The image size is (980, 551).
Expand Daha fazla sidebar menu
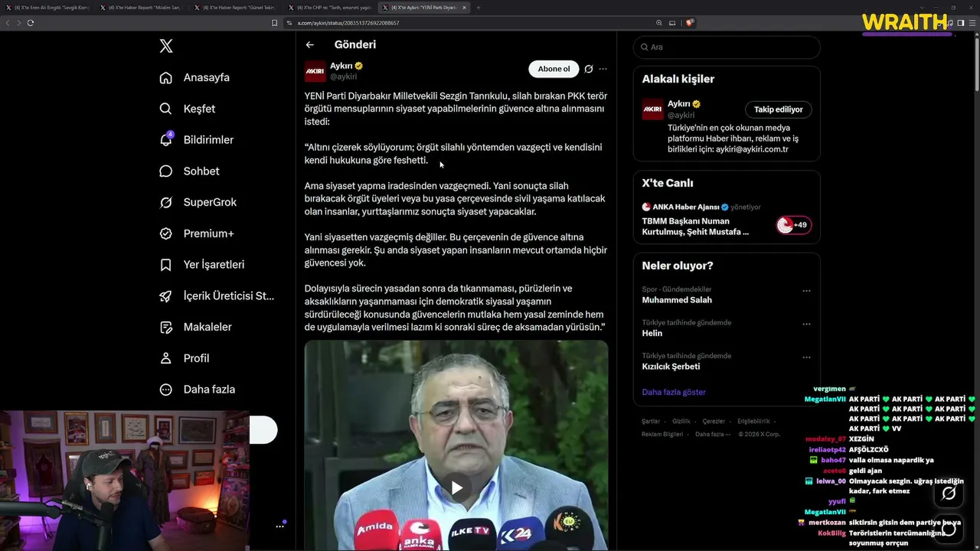tap(198, 390)
